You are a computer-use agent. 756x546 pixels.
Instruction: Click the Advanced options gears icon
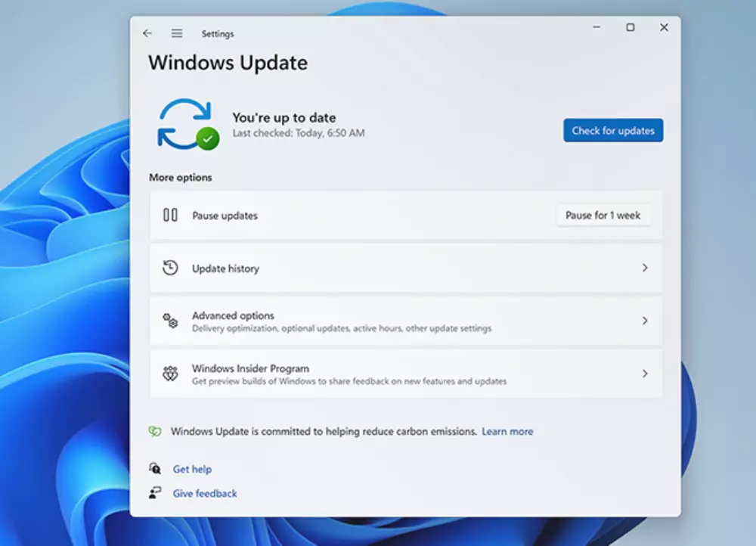click(169, 320)
